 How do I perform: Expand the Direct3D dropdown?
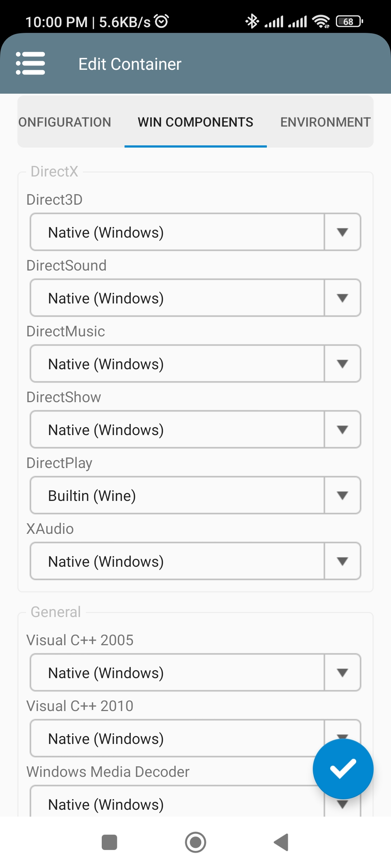[x=195, y=232]
